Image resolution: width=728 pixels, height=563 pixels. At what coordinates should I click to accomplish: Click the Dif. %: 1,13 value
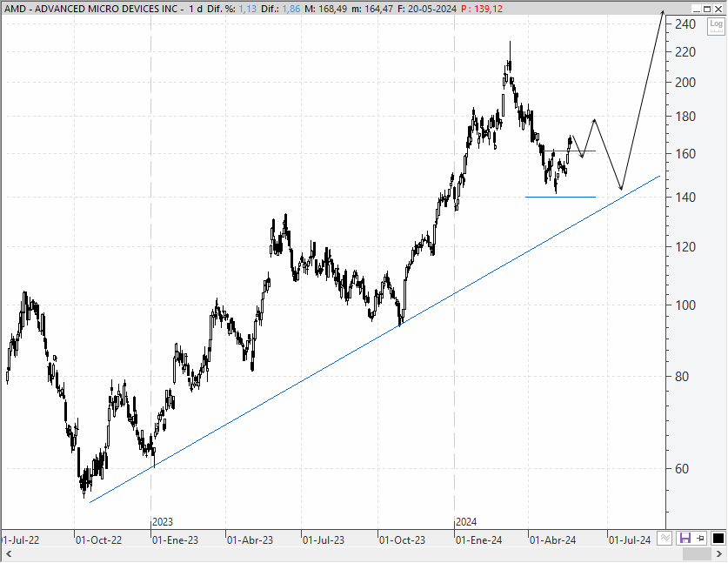click(232, 9)
